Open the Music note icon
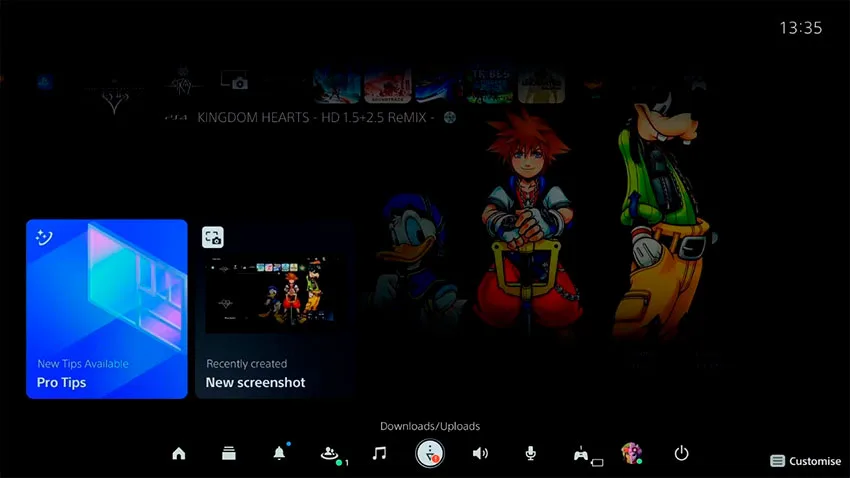Image resolution: width=850 pixels, height=478 pixels. (379, 453)
